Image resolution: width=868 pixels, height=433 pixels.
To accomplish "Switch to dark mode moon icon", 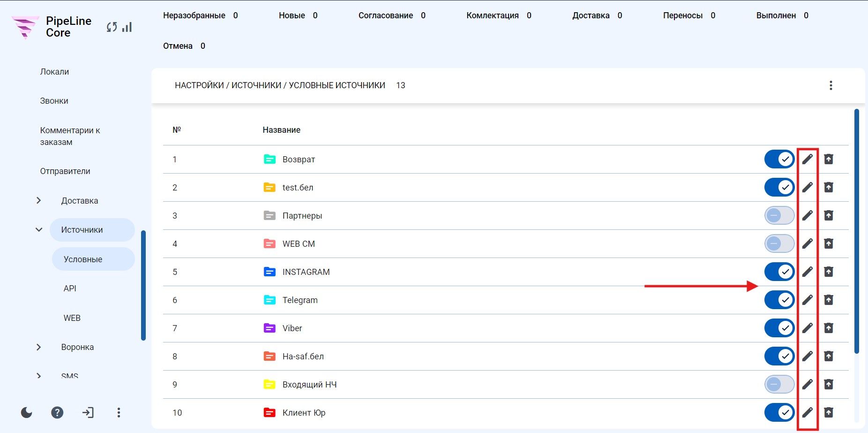I will [27, 412].
